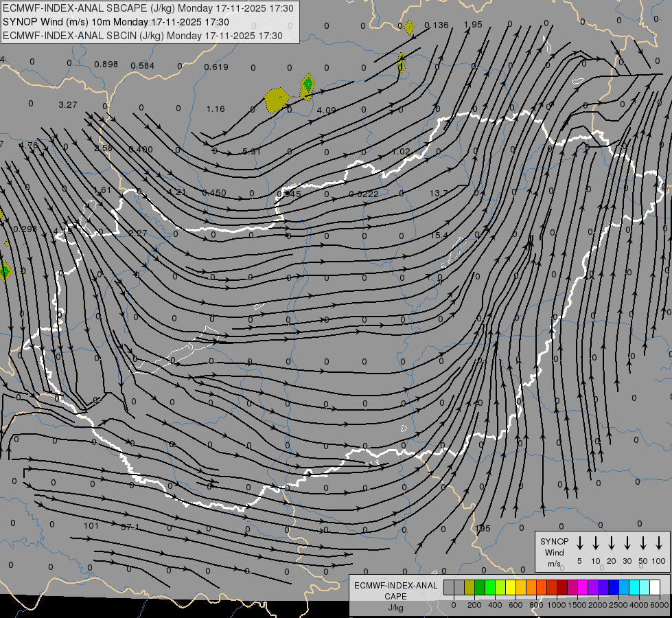Click the 800 tick on the CAPE scale
The width and height of the screenshot is (672, 618).
click(x=536, y=605)
